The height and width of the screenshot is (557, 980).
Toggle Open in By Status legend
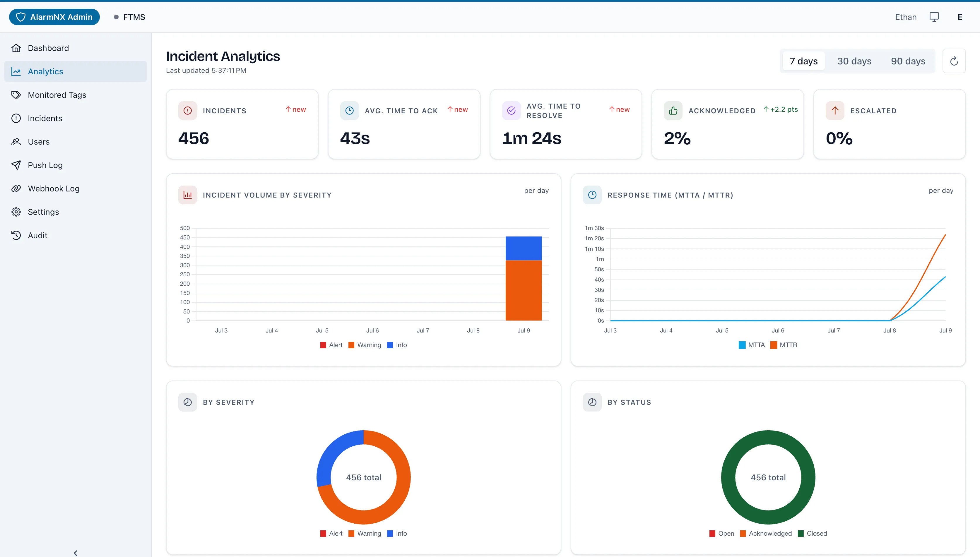click(722, 533)
